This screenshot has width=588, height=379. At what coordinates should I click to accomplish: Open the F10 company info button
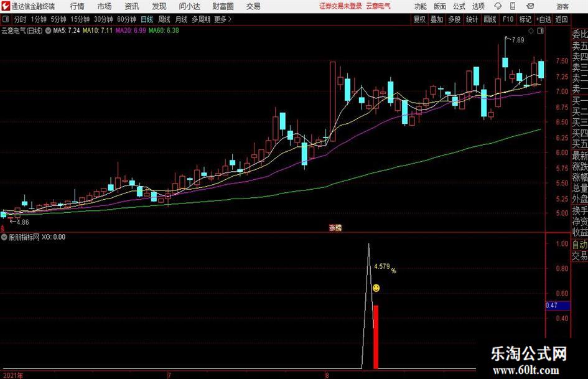[508, 19]
